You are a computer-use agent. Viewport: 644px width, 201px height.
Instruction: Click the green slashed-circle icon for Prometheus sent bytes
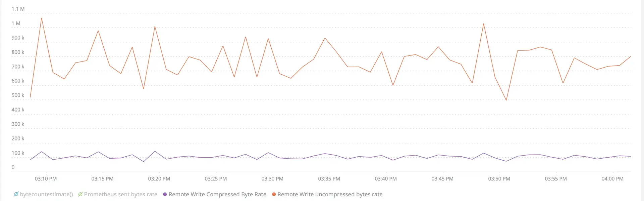(x=80, y=194)
